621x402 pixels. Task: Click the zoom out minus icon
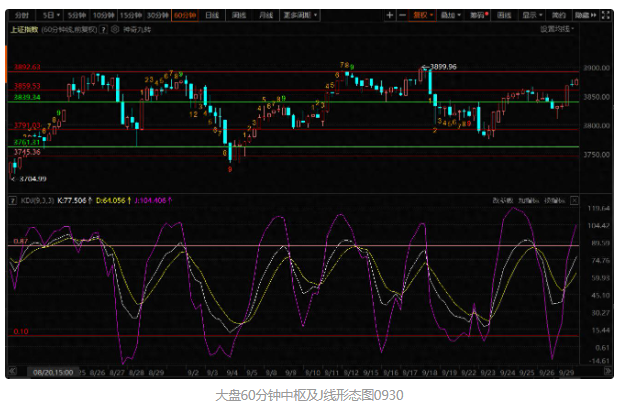click(x=403, y=16)
